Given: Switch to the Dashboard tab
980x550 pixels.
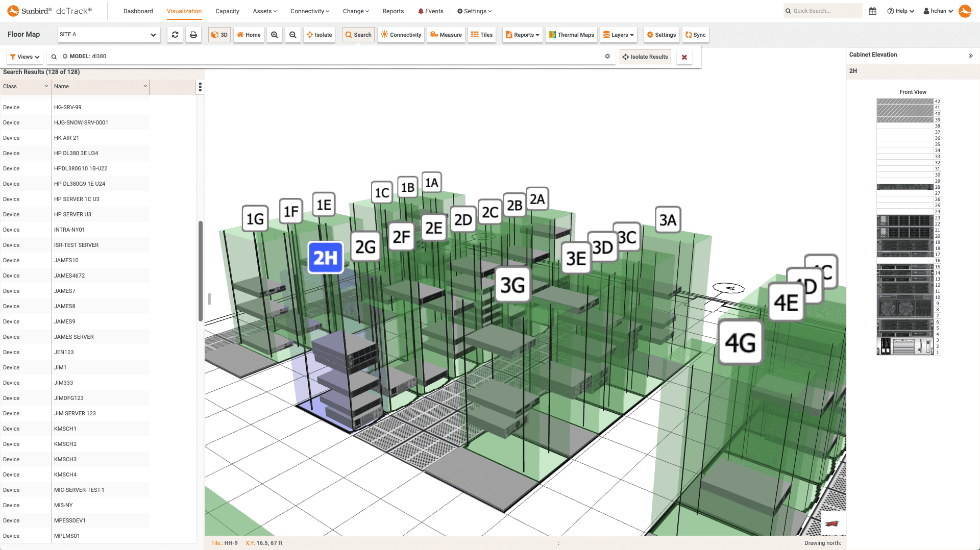Looking at the screenshot, I should [x=138, y=11].
